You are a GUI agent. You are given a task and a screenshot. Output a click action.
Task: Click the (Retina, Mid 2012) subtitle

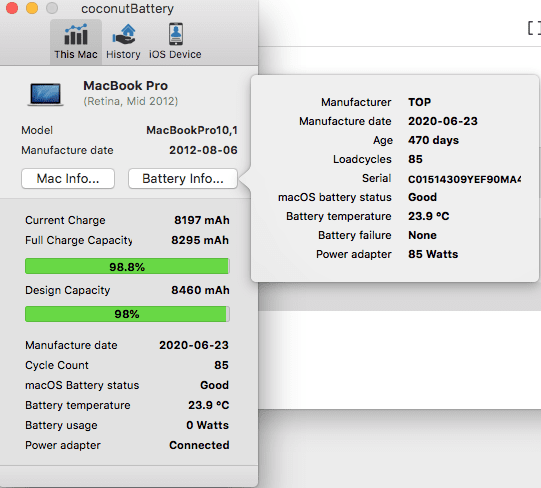[130, 101]
